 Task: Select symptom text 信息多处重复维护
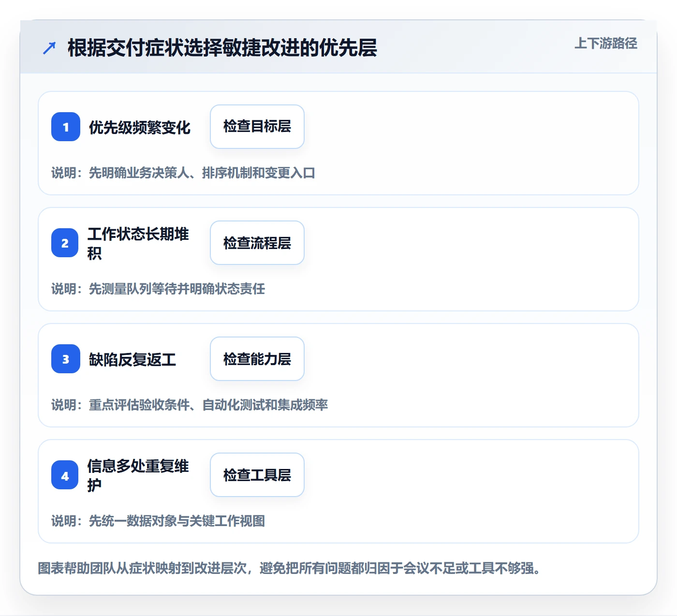tap(138, 475)
